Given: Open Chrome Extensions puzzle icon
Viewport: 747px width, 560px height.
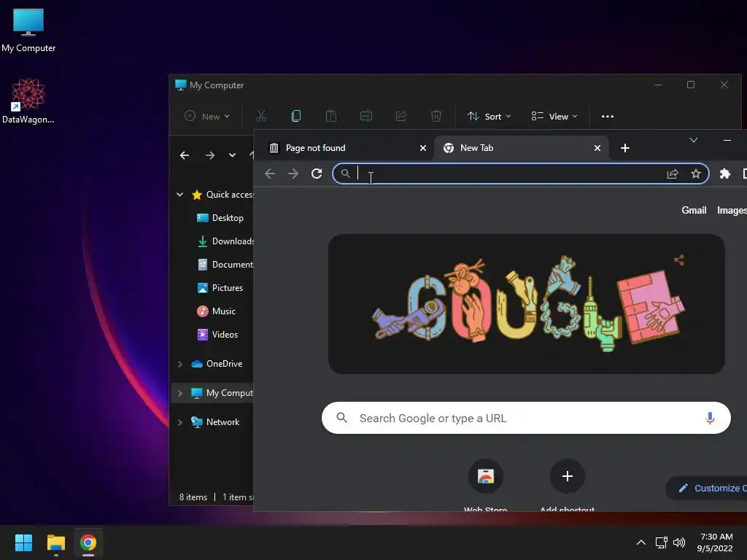Looking at the screenshot, I should 724,174.
